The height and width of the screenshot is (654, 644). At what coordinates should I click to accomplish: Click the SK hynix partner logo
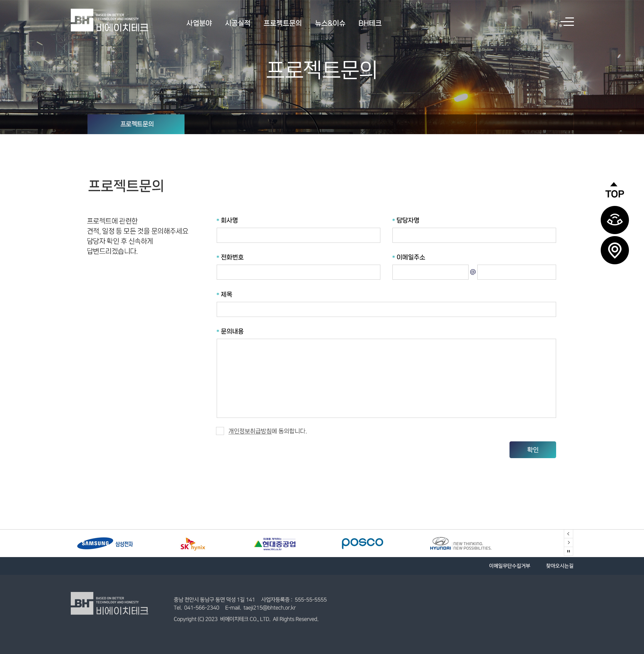(x=193, y=544)
